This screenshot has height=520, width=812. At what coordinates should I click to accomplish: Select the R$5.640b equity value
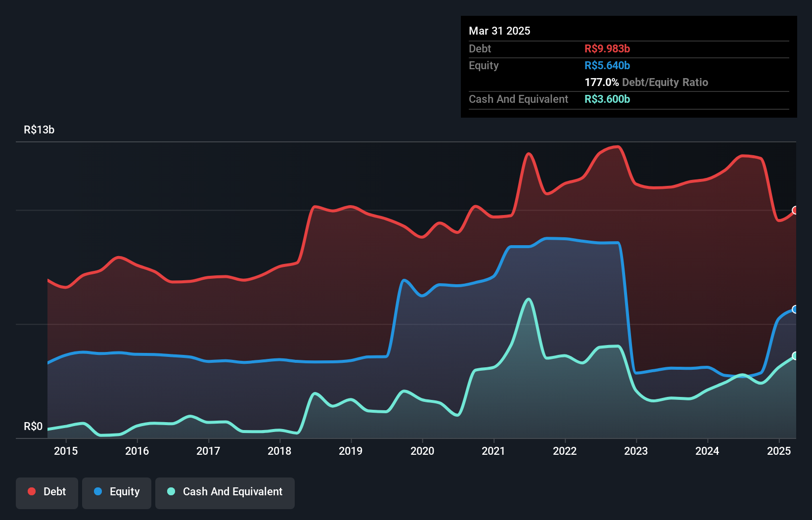click(x=607, y=65)
